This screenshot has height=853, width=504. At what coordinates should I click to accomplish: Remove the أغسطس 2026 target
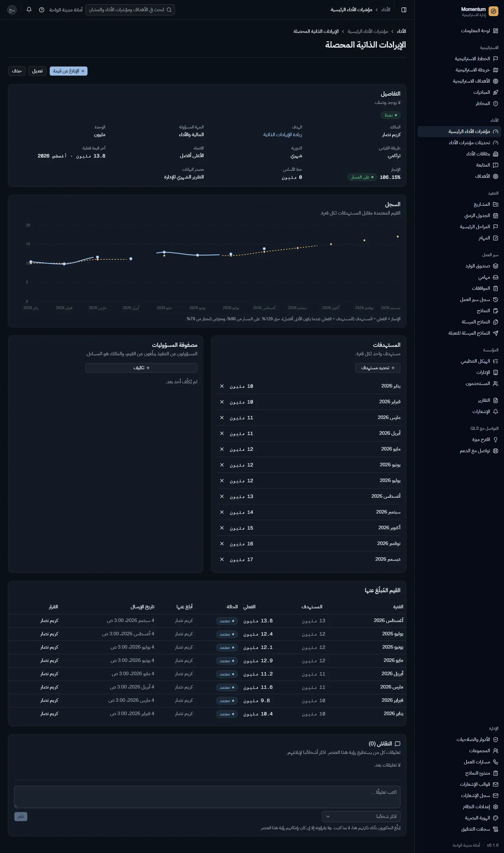point(222,496)
